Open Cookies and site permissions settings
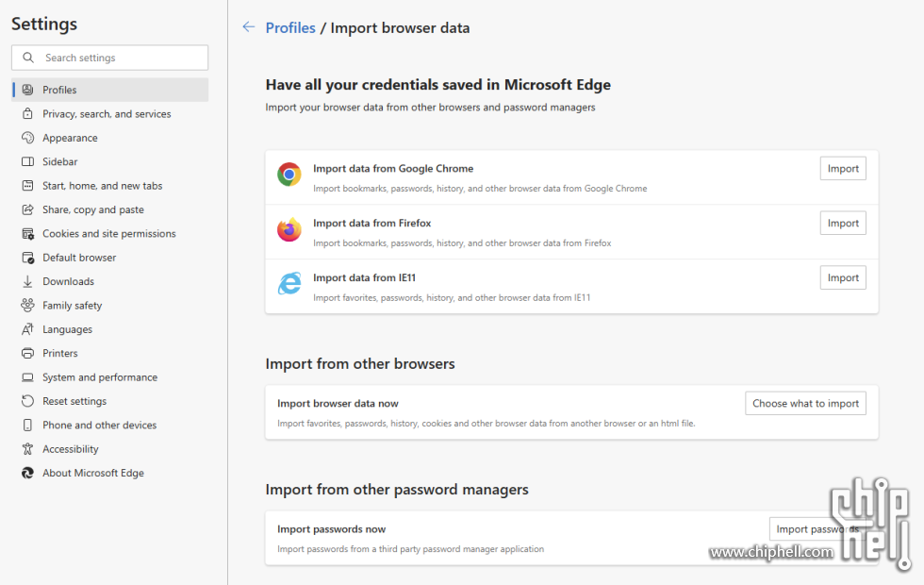This screenshot has height=585, width=924. pyautogui.click(x=109, y=234)
